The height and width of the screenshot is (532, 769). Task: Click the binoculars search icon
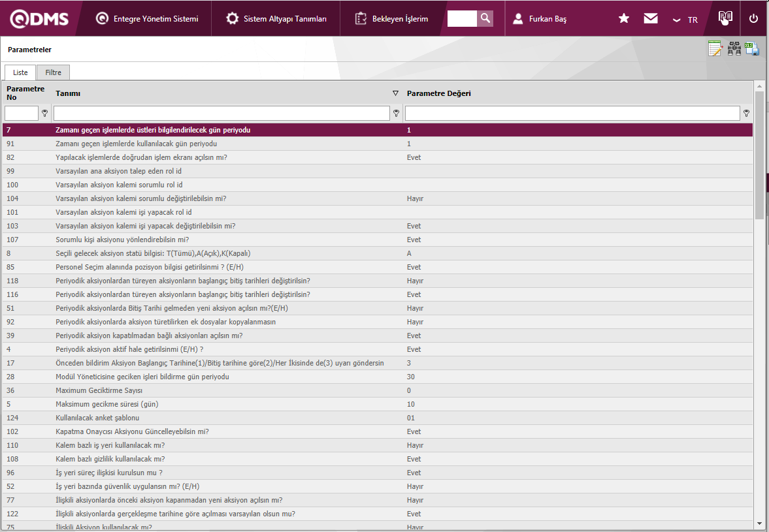[x=734, y=49]
